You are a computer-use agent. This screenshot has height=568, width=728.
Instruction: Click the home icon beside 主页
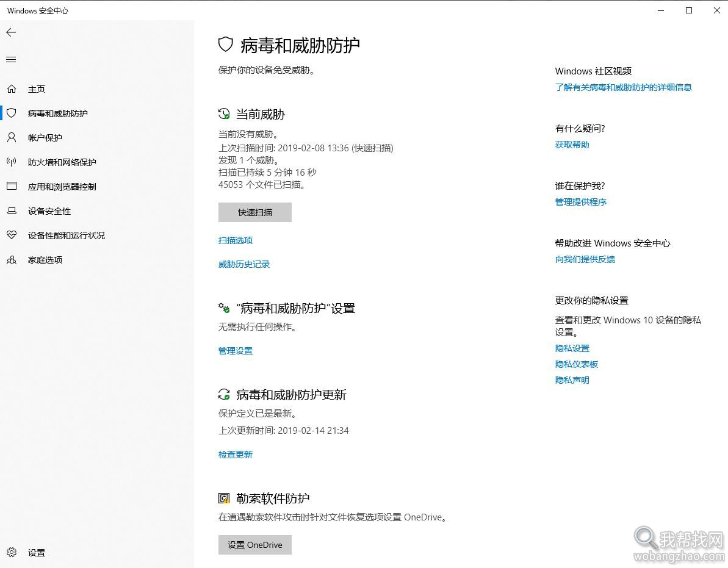pyautogui.click(x=12, y=88)
